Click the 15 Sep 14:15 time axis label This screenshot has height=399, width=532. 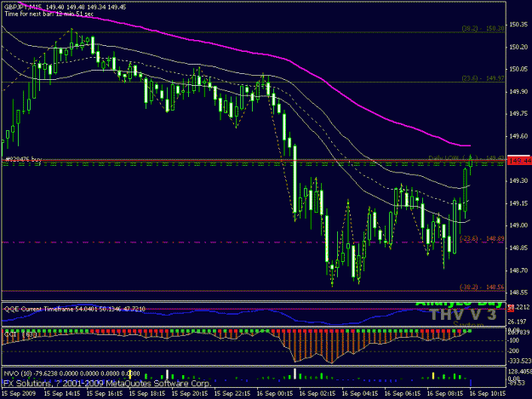(62, 394)
